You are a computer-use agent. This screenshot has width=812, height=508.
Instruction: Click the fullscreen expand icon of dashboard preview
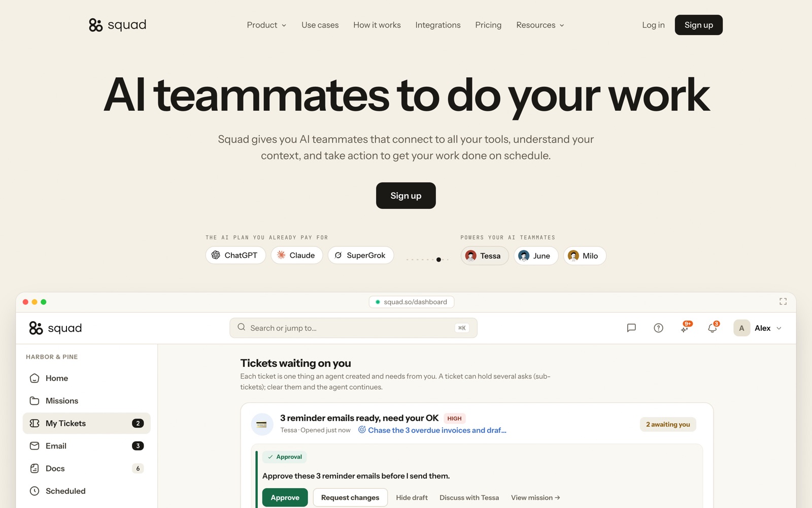tap(783, 302)
